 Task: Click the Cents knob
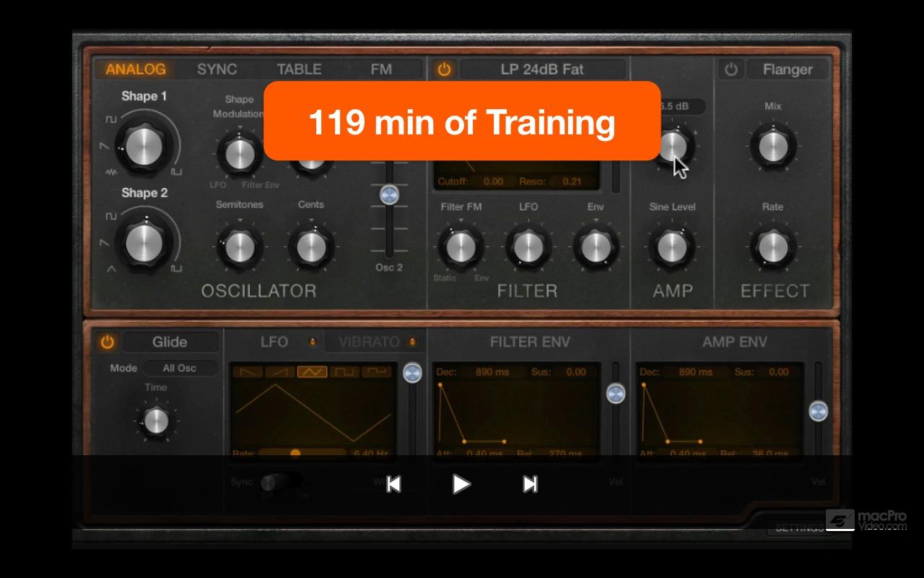click(x=311, y=247)
